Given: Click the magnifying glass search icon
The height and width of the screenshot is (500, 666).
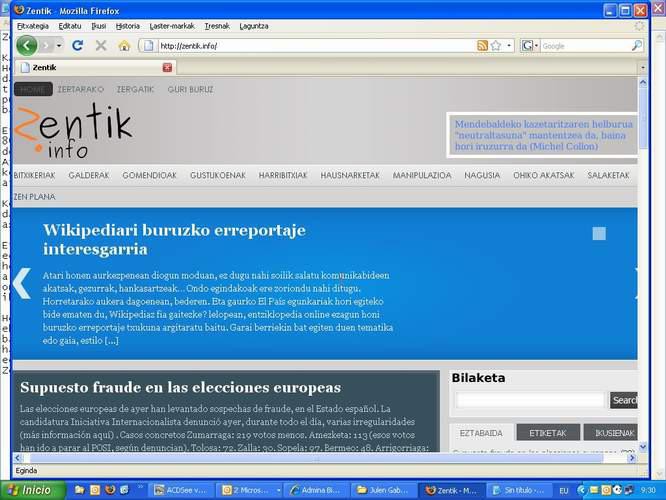Looking at the screenshot, I should tap(637, 45).
